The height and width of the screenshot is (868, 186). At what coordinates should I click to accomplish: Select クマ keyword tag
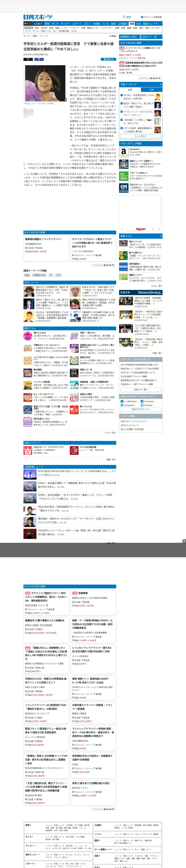click(x=58, y=275)
